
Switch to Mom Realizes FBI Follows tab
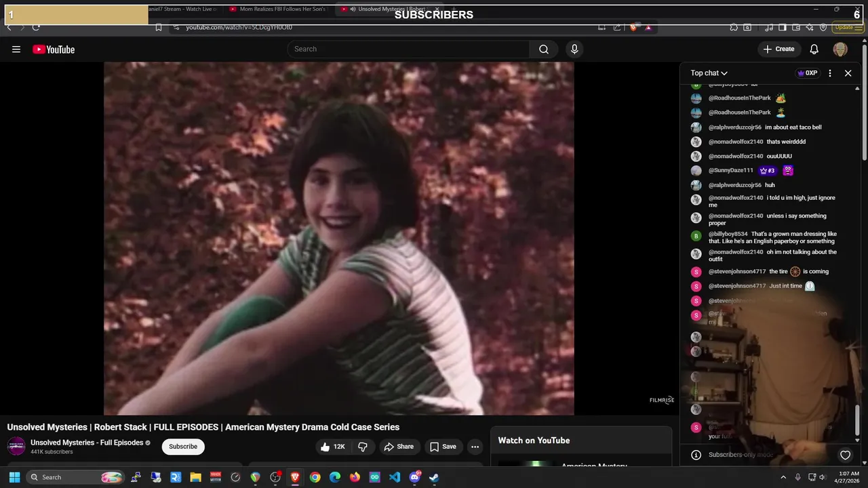click(x=277, y=9)
